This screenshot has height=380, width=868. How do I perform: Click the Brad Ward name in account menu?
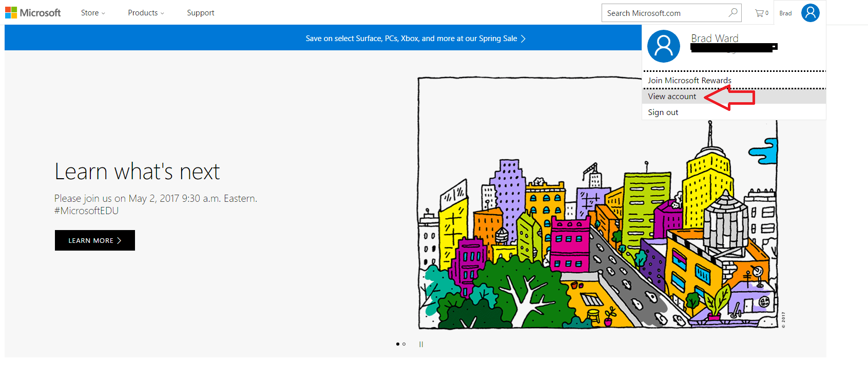[714, 38]
